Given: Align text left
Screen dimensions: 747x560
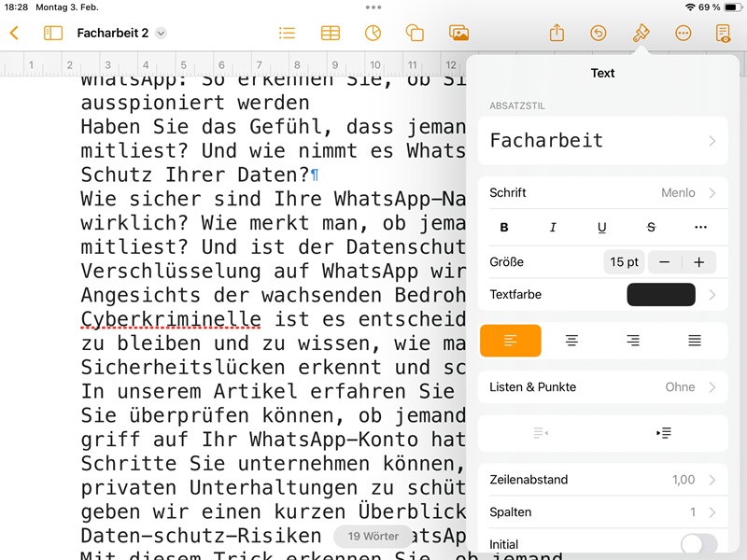Looking at the screenshot, I should [510, 341].
